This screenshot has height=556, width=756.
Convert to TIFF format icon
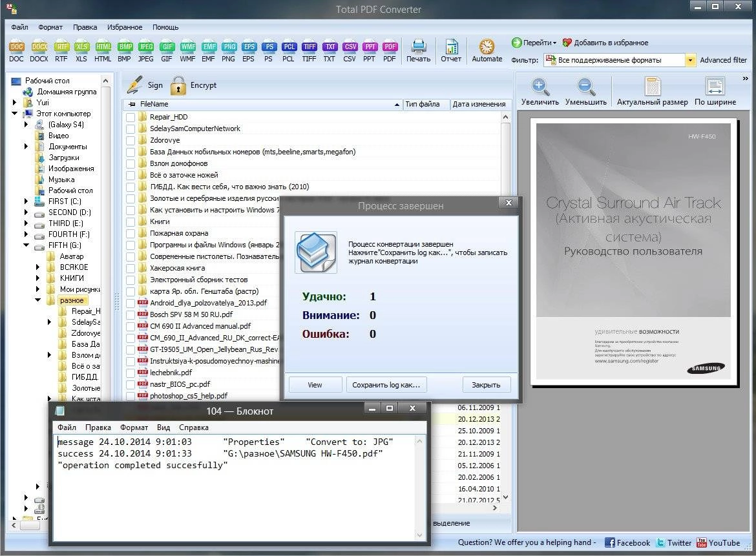pyautogui.click(x=309, y=51)
